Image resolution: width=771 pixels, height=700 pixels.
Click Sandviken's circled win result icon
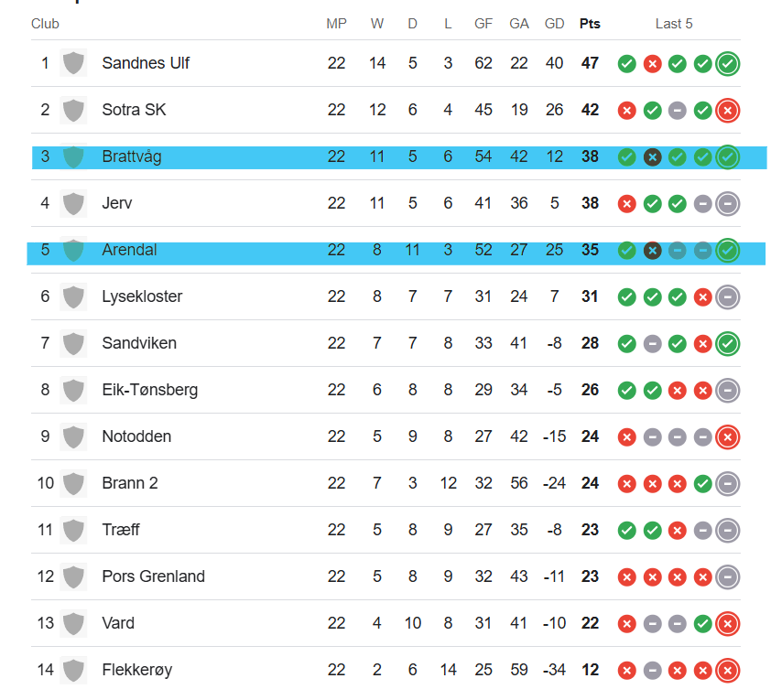(x=728, y=343)
